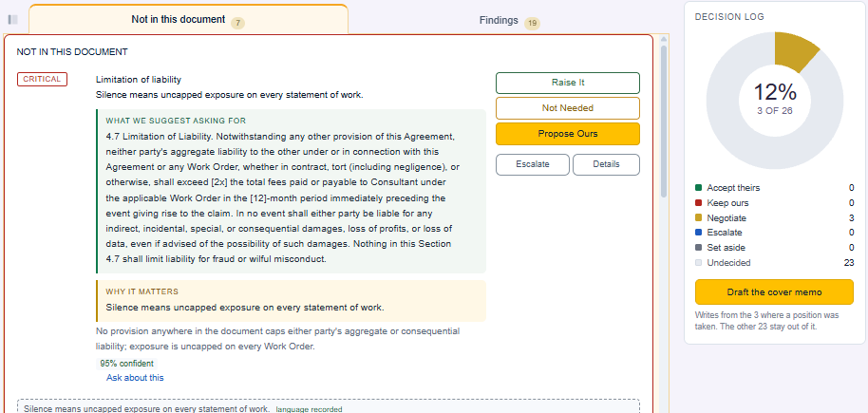Screen dimensions: 868x413
Task: Click the 19 count badge on Findings
Action: 532,23
